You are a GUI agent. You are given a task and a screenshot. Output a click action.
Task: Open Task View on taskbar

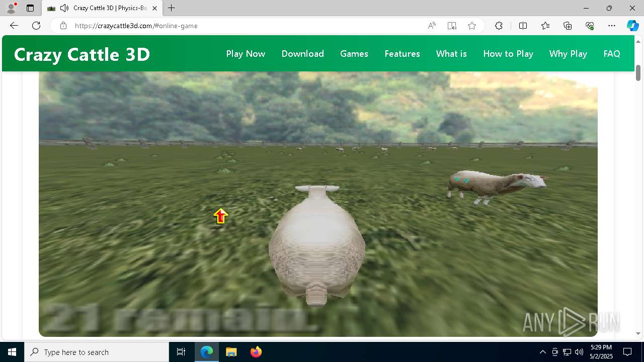pyautogui.click(x=181, y=352)
